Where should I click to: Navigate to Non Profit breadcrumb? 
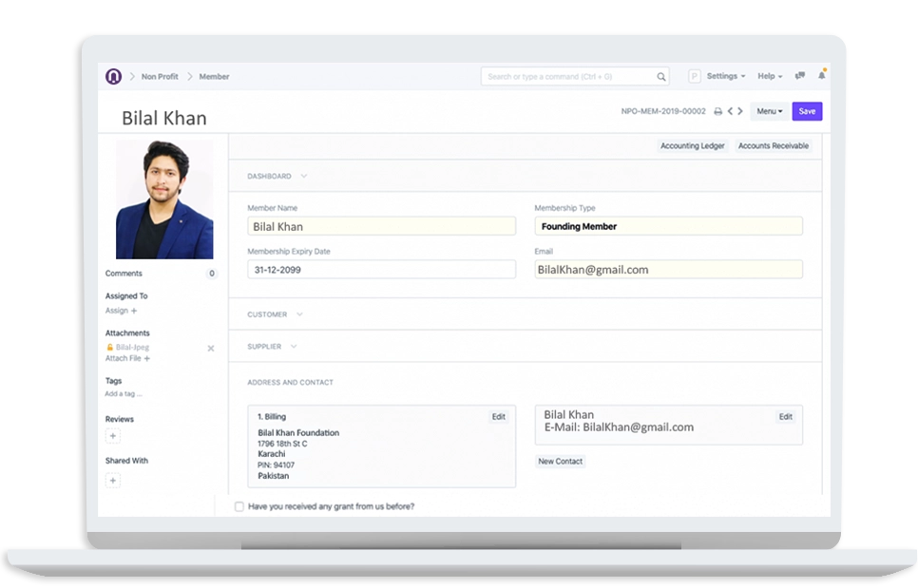160,77
